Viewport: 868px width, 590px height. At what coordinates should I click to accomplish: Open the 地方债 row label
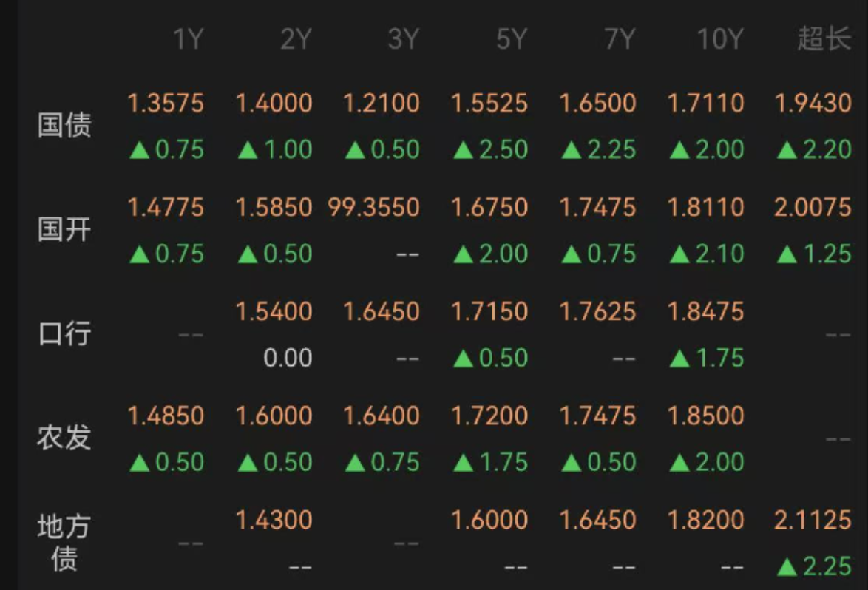(64, 543)
